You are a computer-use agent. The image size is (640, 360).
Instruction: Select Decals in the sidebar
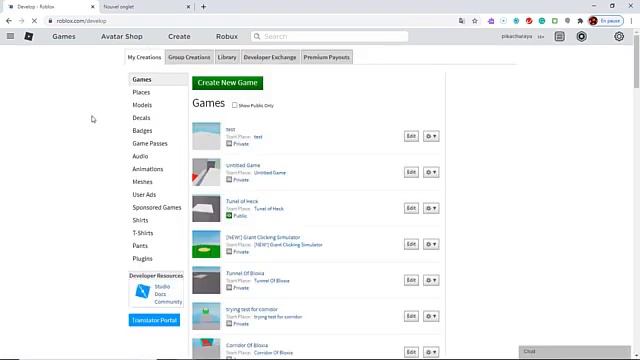141,118
